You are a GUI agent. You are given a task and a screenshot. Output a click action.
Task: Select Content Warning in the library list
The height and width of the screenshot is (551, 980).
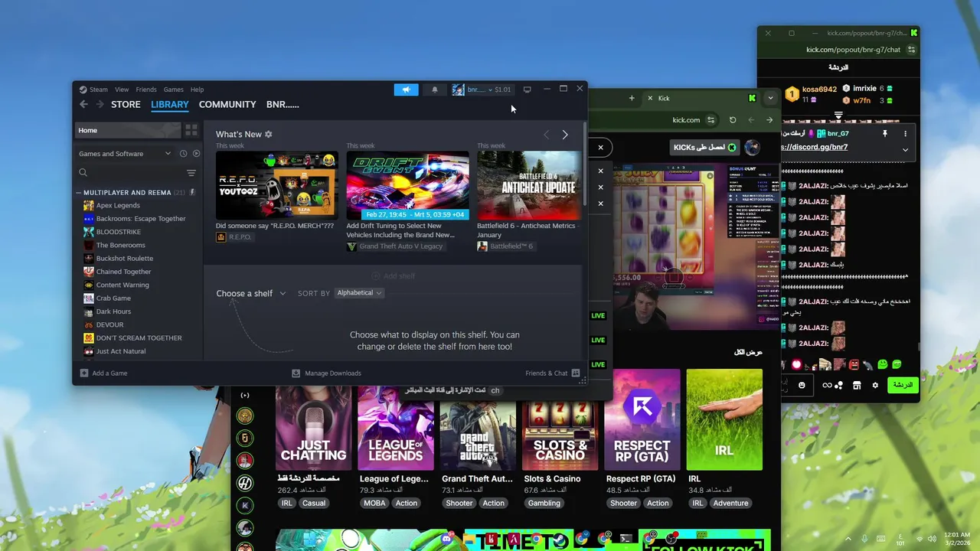122,285
